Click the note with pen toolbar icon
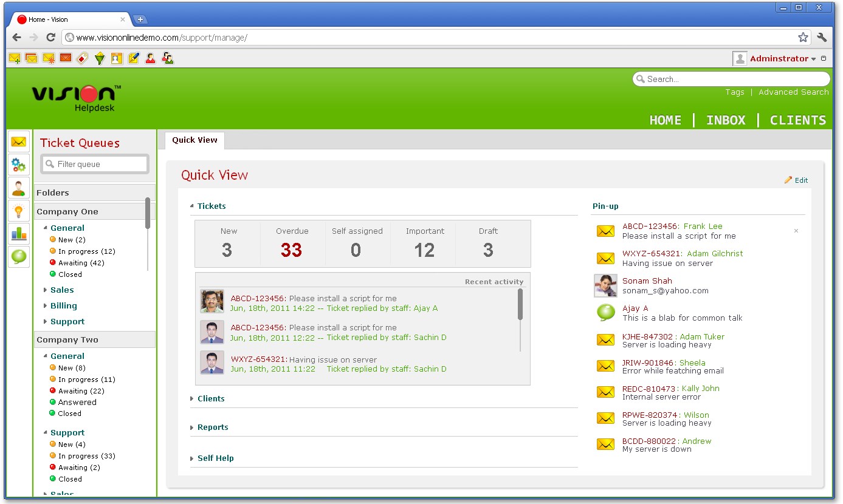 tap(134, 58)
